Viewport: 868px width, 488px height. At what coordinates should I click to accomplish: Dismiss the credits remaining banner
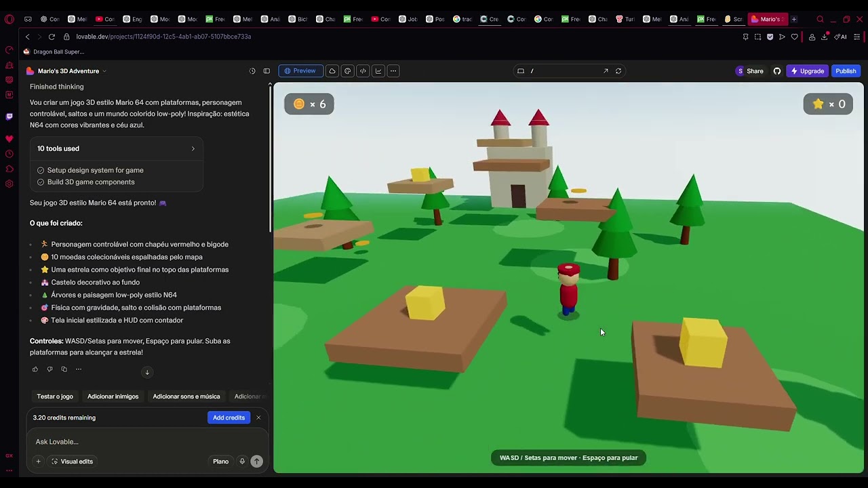[258, 418]
